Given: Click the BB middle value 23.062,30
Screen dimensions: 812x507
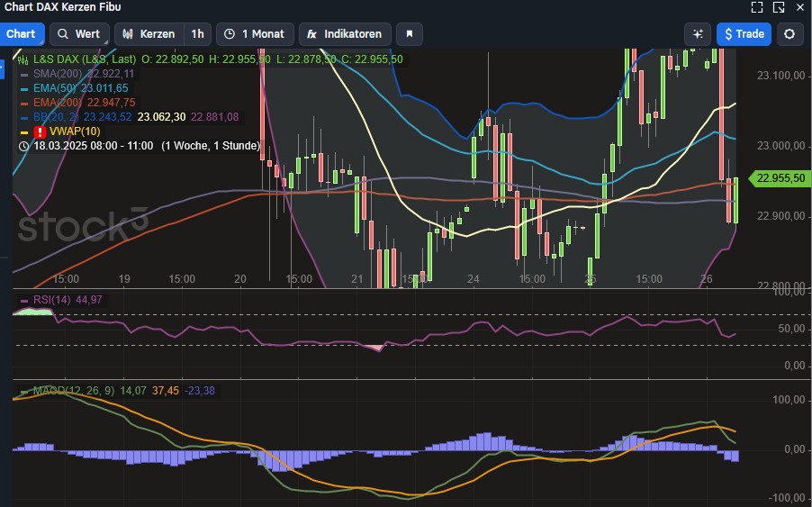Looking at the screenshot, I should click(161, 117).
